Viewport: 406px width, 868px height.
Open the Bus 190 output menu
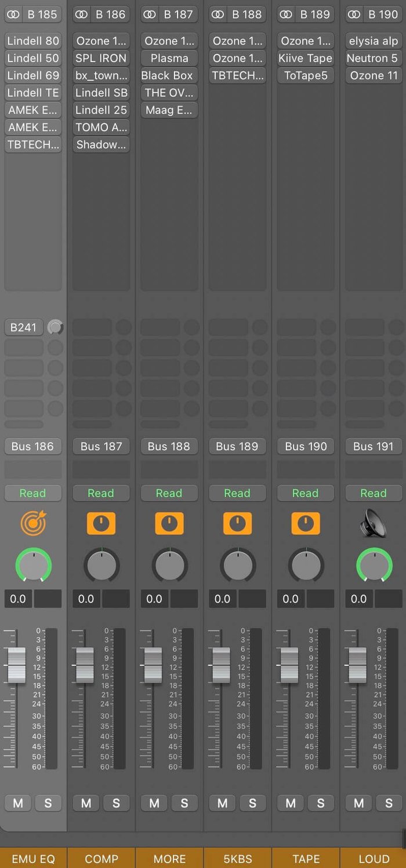(306, 446)
